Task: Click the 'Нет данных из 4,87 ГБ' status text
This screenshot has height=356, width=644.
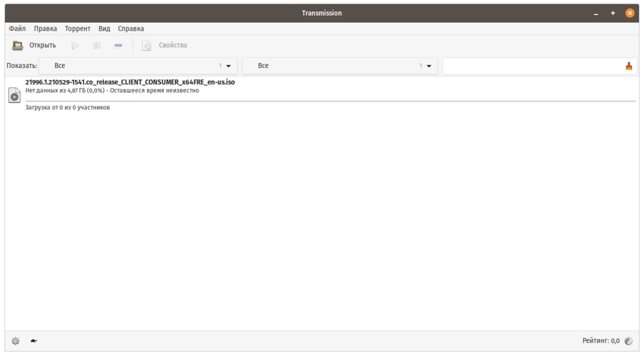Action: pos(112,91)
